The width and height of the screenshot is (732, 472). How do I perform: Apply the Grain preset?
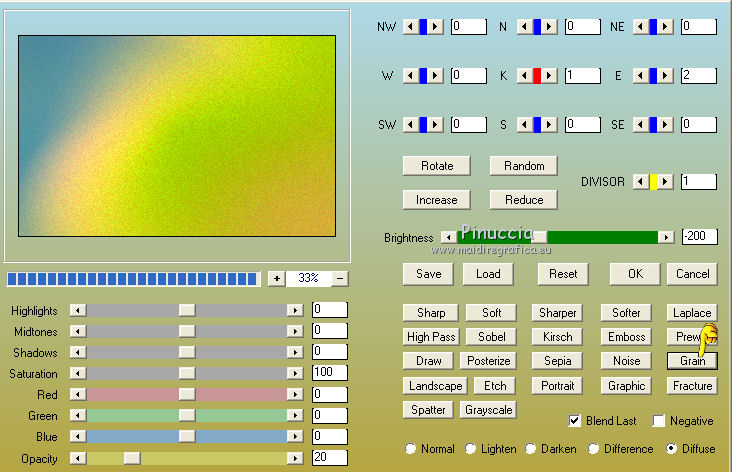pos(692,361)
